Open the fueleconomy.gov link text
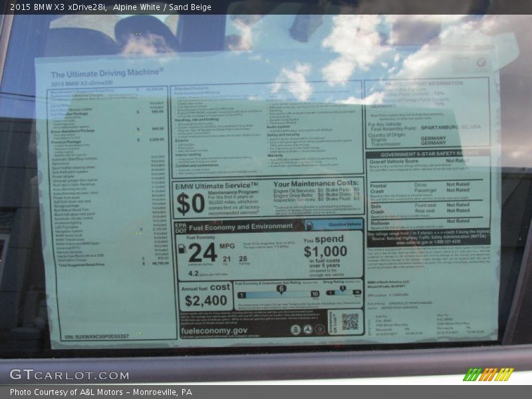Screen dimensions: 532x399 [x=214, y=330]
